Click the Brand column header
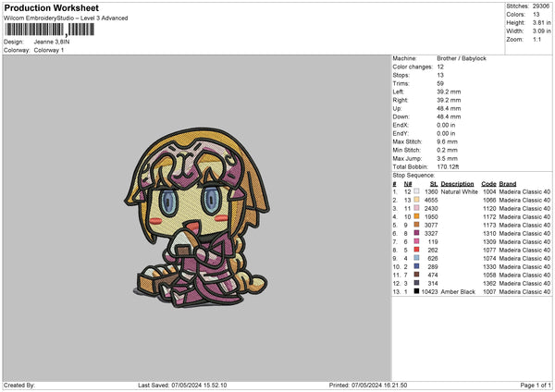 pyautogui.click(x=508, y=184)
